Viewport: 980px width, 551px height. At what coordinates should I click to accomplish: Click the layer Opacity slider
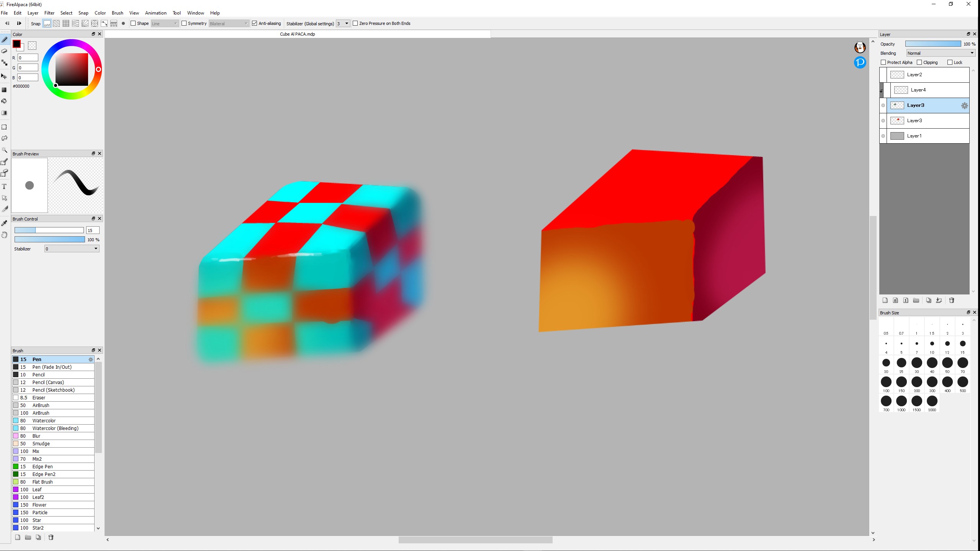(x=933, y=44)
